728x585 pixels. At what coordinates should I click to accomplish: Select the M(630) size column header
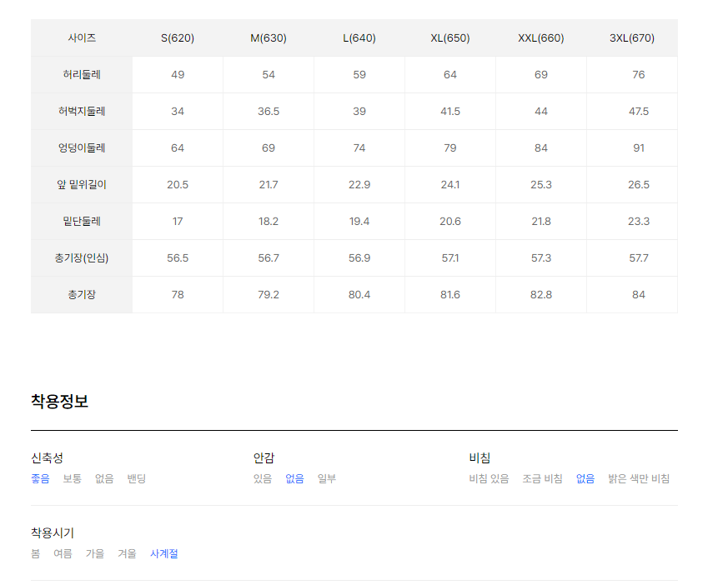[x=269, y=38]
